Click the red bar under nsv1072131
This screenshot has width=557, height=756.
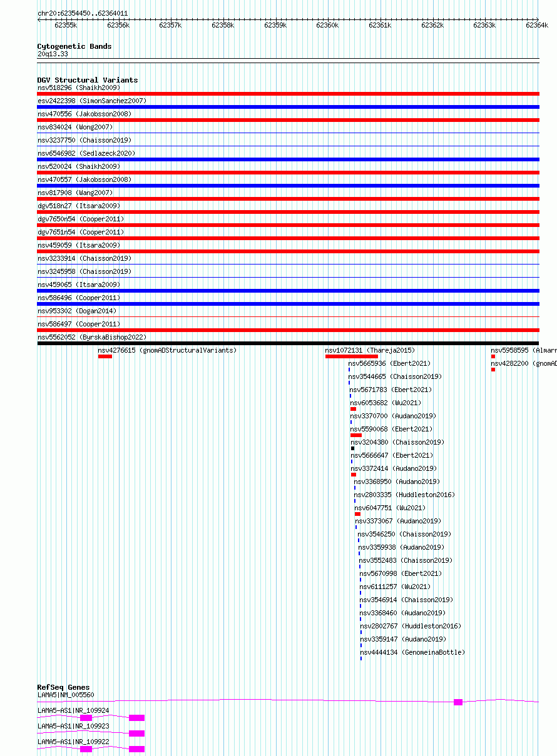click(x=352, y=356)
